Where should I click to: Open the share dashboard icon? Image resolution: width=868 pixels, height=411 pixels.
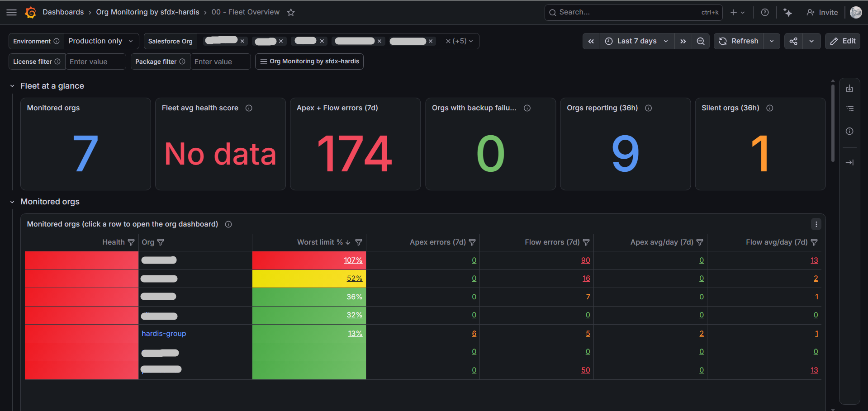[793, 41]
